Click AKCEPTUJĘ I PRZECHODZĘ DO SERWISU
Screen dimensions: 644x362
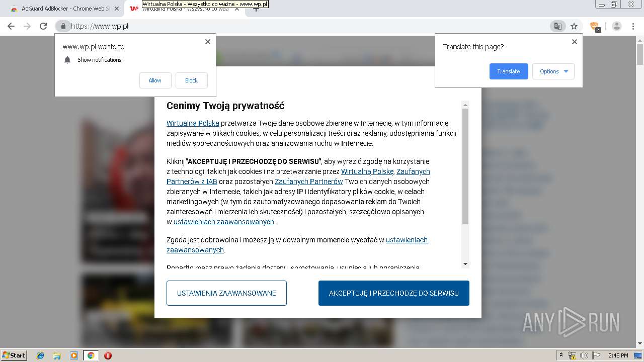(x=394, y=293)
